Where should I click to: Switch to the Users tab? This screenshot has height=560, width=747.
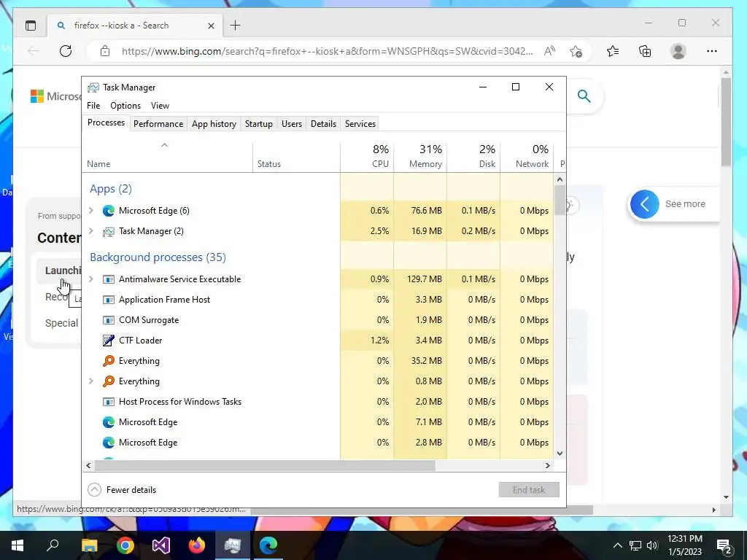point(292,124)
